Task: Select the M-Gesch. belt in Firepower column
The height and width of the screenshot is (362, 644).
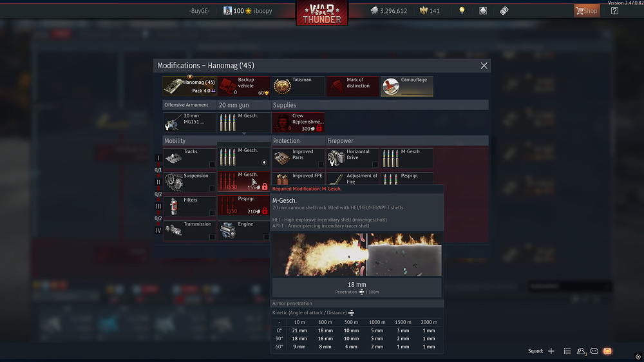Action: click(x=406, y=158)
